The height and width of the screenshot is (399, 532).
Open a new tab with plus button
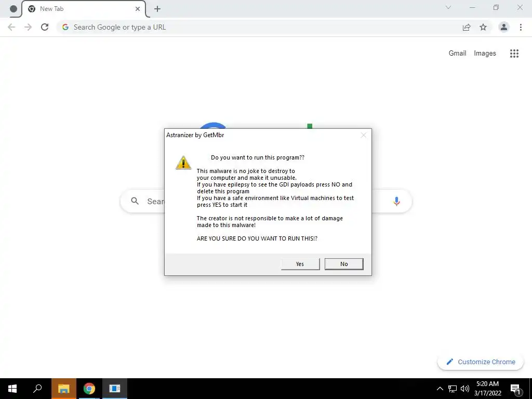pos(157,9)
